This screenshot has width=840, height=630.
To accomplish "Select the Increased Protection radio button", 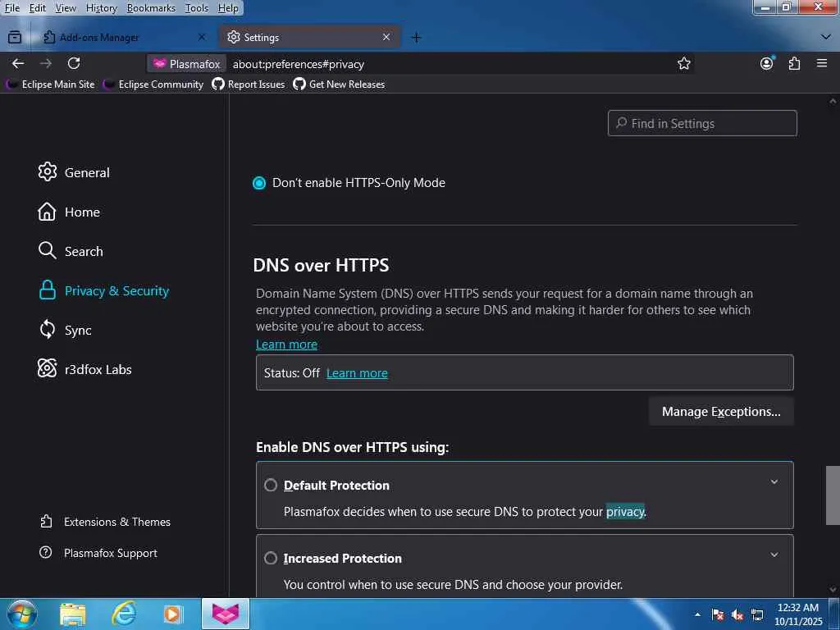I will [x=271, y=558].
